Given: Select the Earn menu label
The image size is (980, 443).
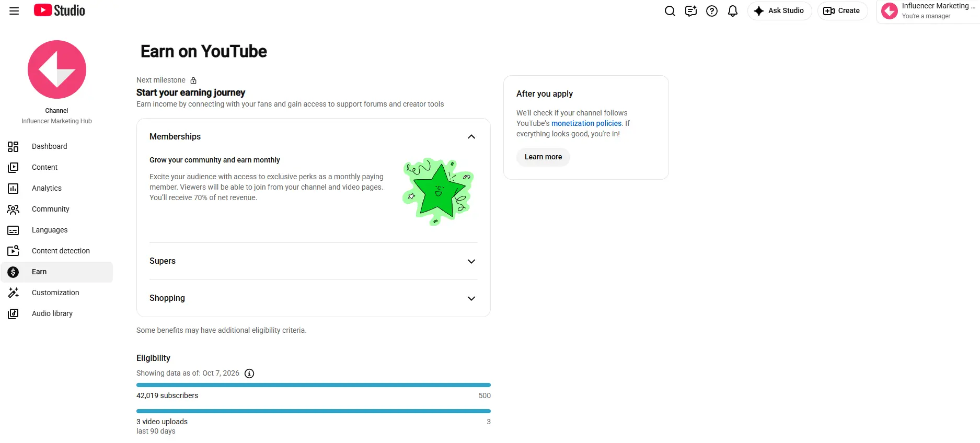Looking at the screenshot, I should click(x=39, y=272).
